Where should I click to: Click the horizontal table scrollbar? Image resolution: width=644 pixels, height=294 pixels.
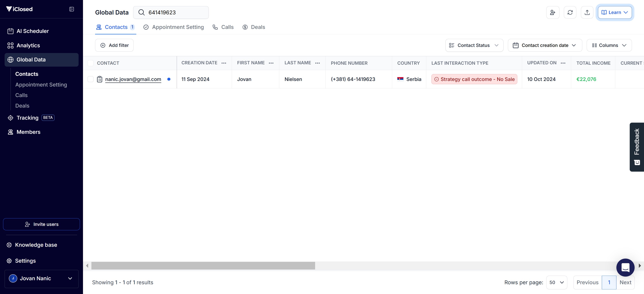point(203,265)
